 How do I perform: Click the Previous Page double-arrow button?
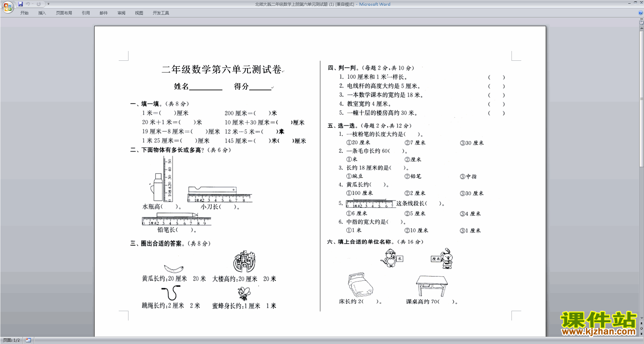(641, 323)
